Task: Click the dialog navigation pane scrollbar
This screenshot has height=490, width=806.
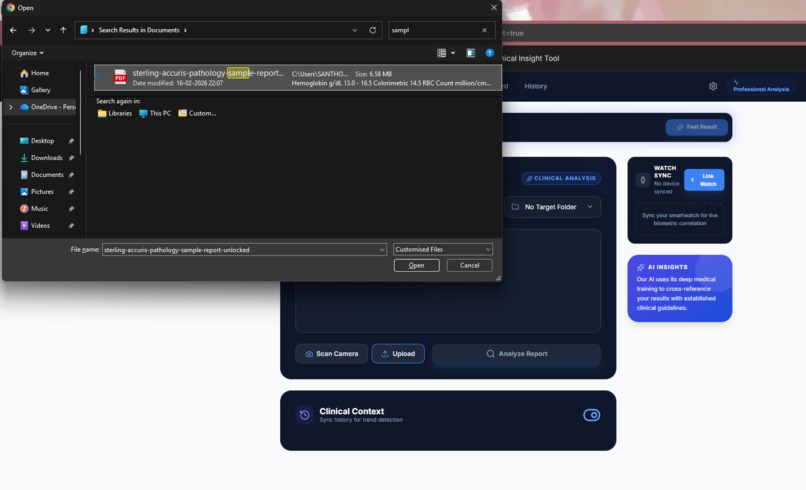Action: tap(81, 113)
